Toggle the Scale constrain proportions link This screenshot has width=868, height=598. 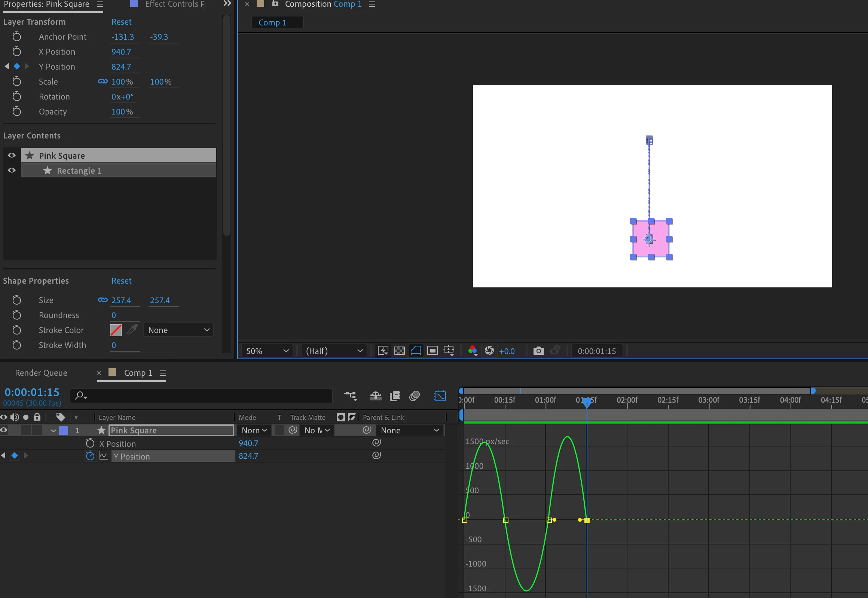(x=102, y=81)
